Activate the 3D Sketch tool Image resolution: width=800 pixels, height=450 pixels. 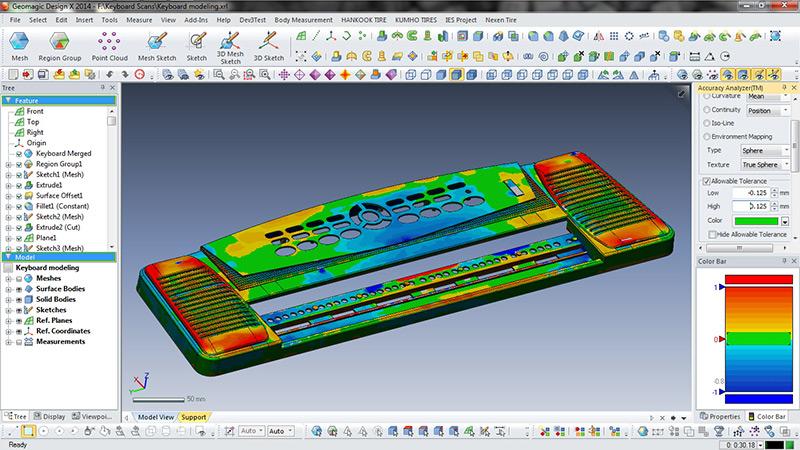coord(267,43)
